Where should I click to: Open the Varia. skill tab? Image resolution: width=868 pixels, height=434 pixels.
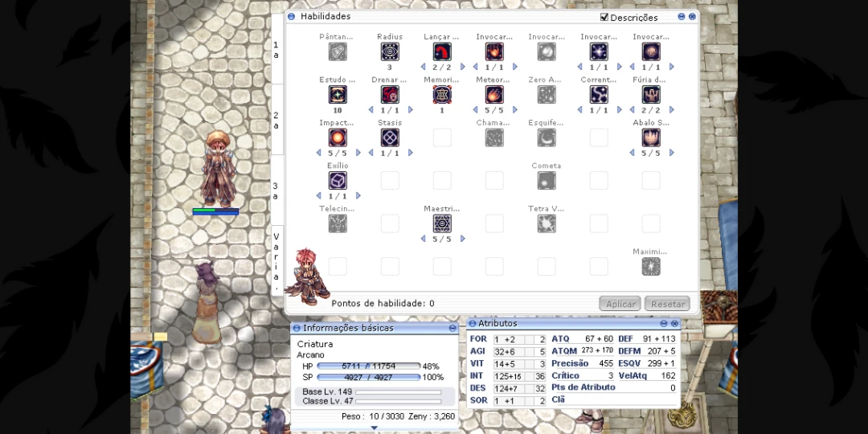pos(276,260)
